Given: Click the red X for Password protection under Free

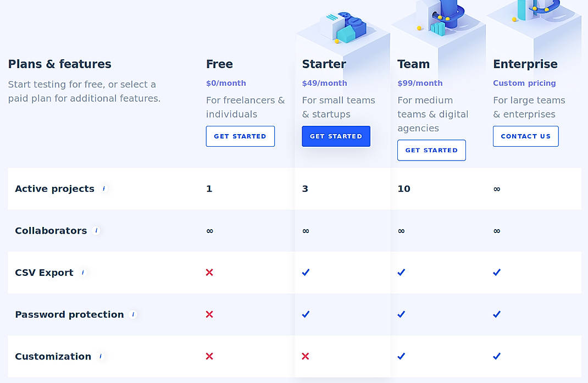Looking at the screenshot, I should (209, 314).
